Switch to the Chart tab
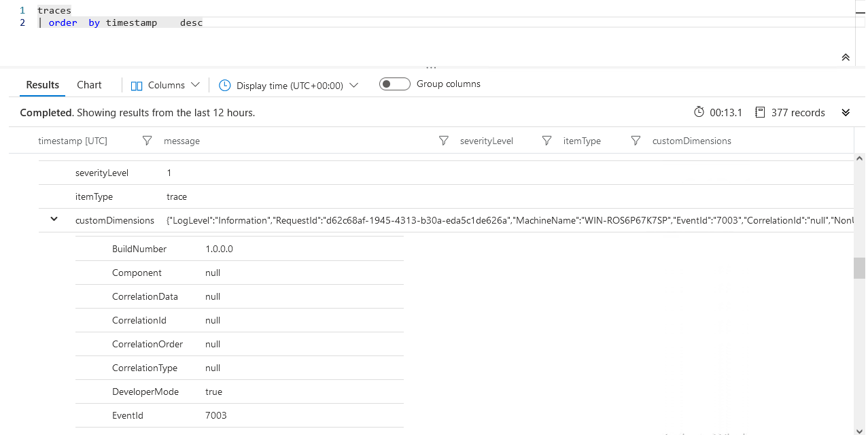 tap(89, 84)
